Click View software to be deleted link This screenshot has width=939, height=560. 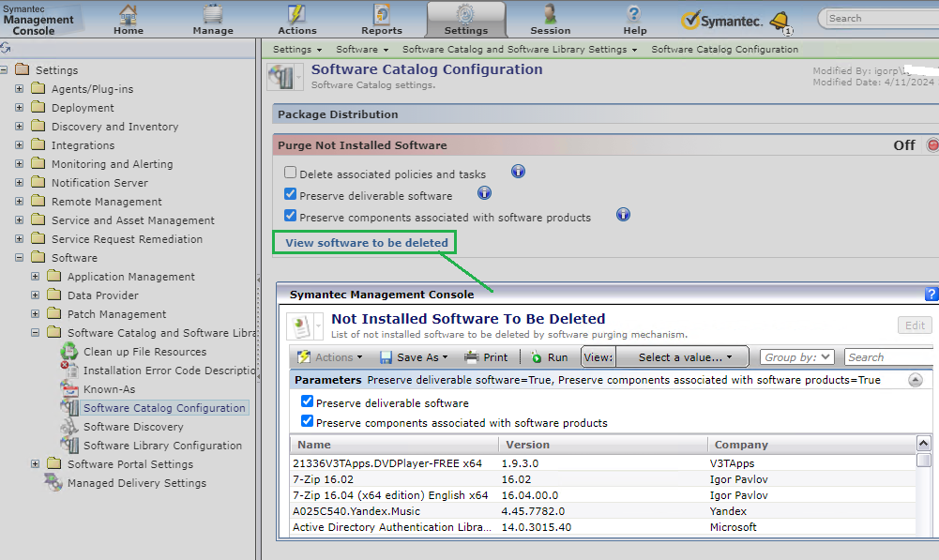(x=367, y=243)
